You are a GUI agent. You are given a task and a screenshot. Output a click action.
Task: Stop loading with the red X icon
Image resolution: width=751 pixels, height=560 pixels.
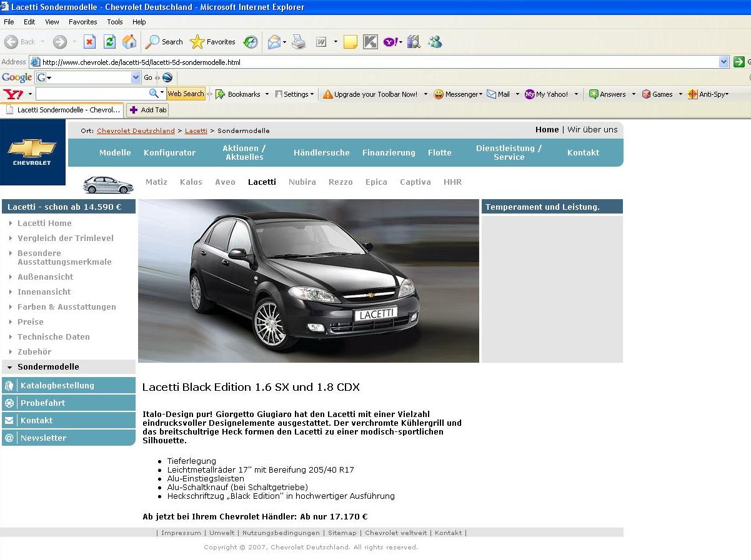click(90, 42)
